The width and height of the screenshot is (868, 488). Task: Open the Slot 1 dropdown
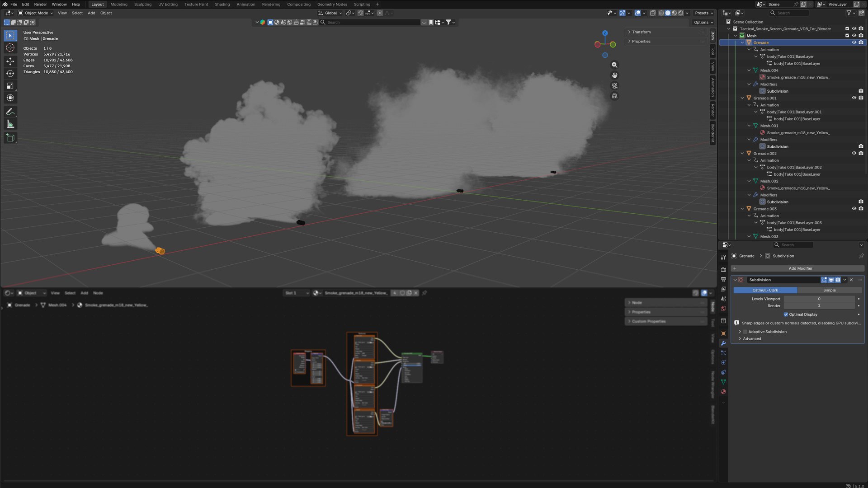(x=297, y=293)
